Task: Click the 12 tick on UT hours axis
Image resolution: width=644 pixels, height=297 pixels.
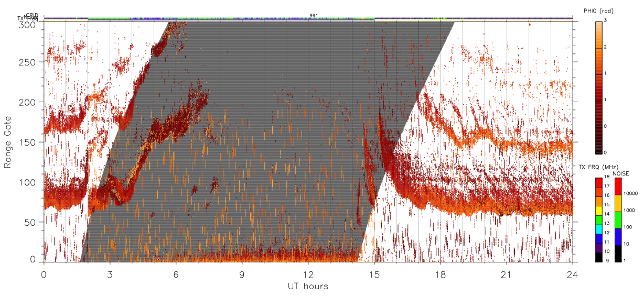Action: click(x=308, y=274)
